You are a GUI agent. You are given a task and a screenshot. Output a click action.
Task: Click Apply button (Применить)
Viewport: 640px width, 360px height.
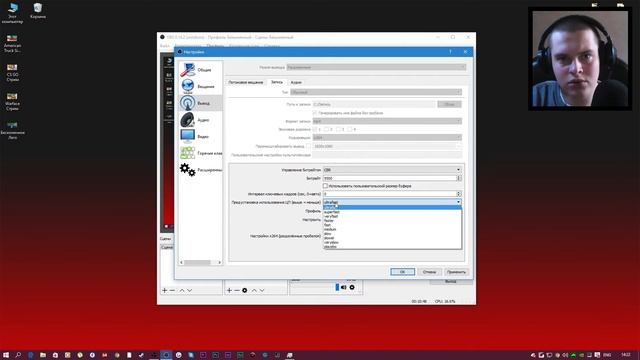456,272
